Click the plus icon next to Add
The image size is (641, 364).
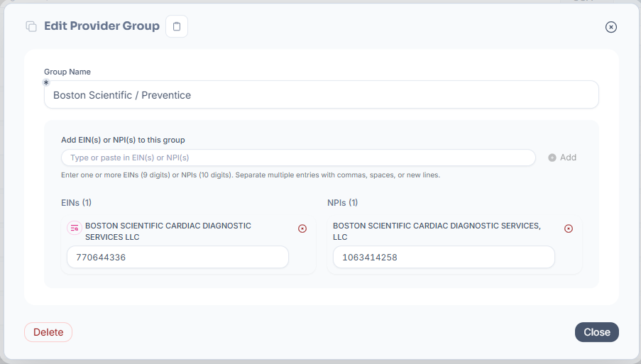click(552, 158)
